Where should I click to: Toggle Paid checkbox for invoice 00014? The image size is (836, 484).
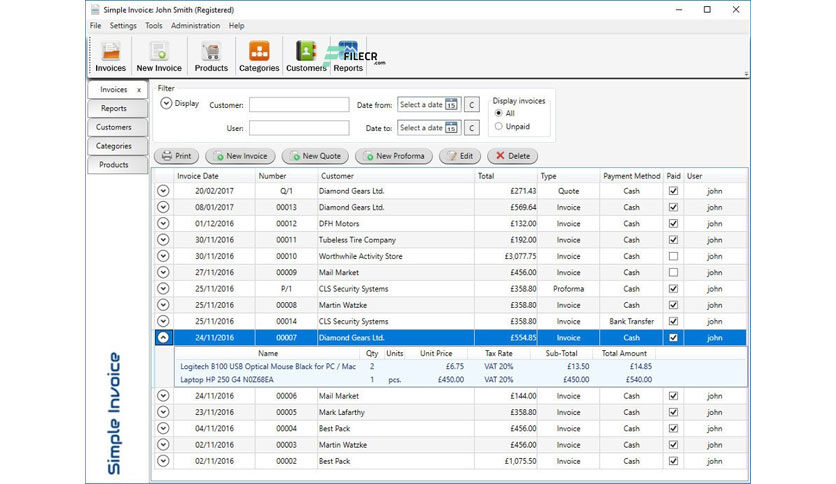tap(673, 321)
